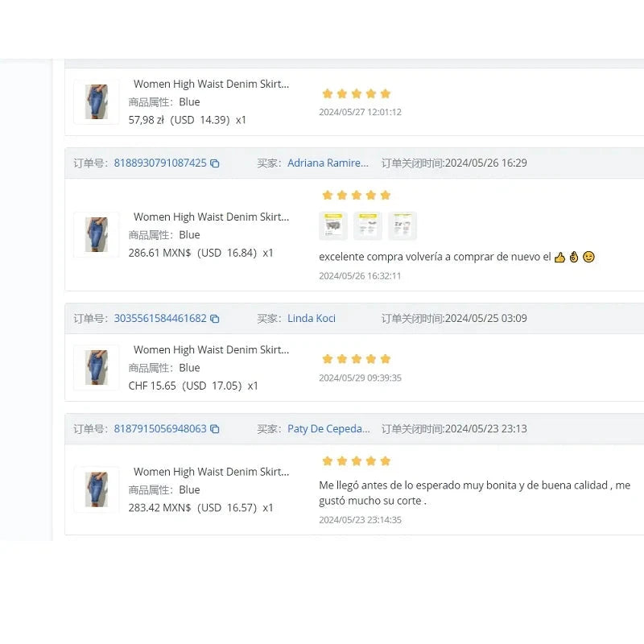Viewport: 644px width, 644px height.
Task: Click skirt thumbnail in 286.61 MXN$ order
Action: tap(97, 235)
